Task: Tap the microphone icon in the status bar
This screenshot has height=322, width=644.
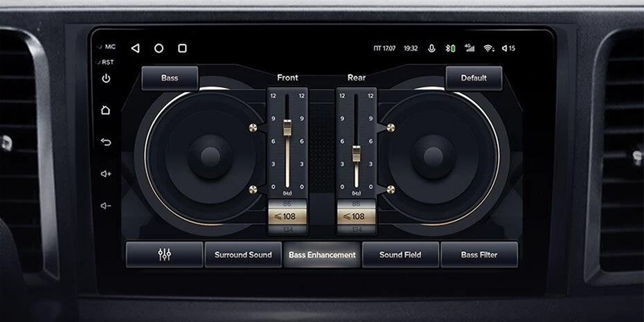Action: (x=432, y=48)
